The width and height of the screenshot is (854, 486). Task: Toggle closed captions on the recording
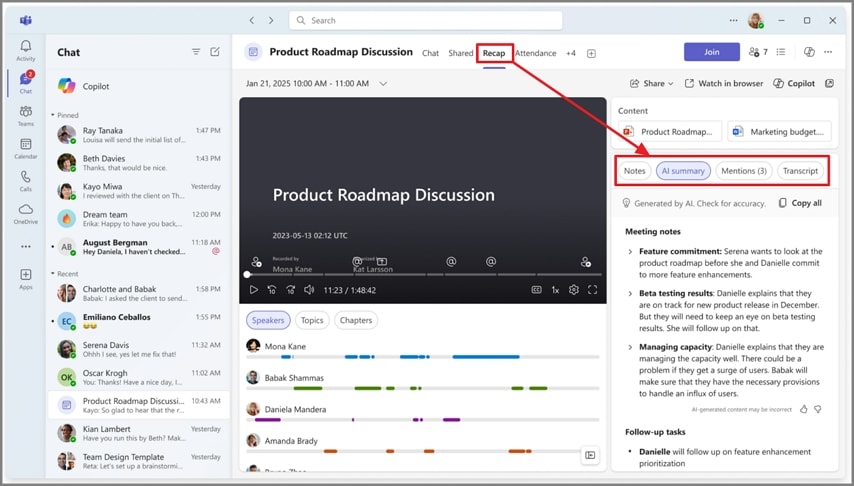[x=536, y=290]
